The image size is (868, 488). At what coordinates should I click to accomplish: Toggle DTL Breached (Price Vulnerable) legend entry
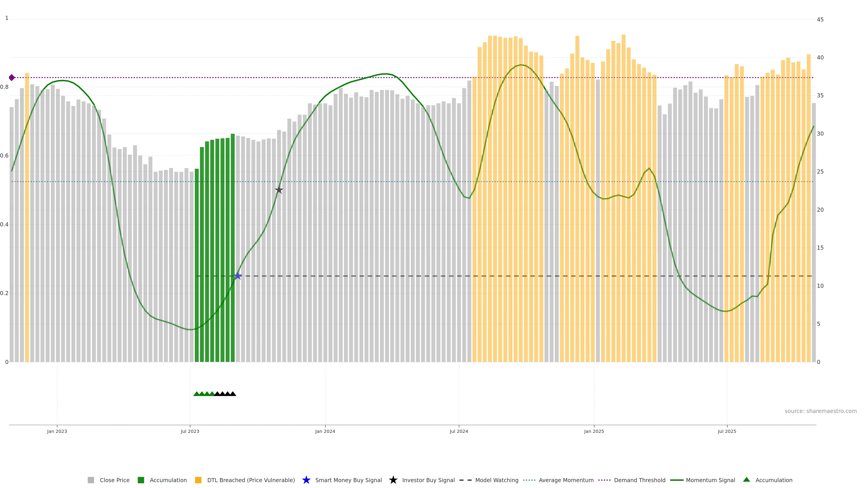[251, 480]
